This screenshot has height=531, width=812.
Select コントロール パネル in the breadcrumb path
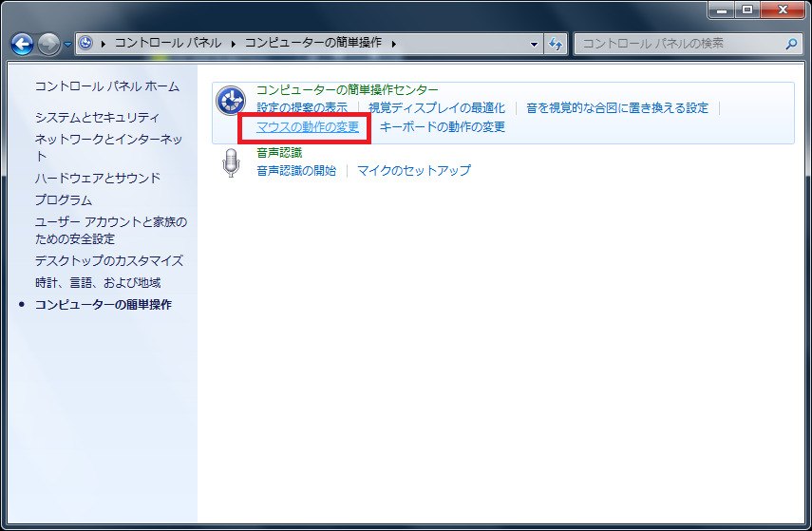[x=168, y=44]
